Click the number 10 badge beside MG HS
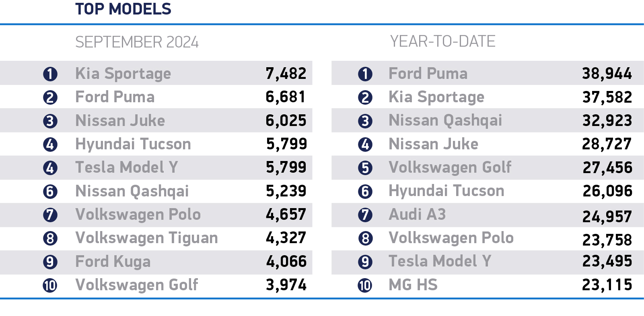 point(365,285)
